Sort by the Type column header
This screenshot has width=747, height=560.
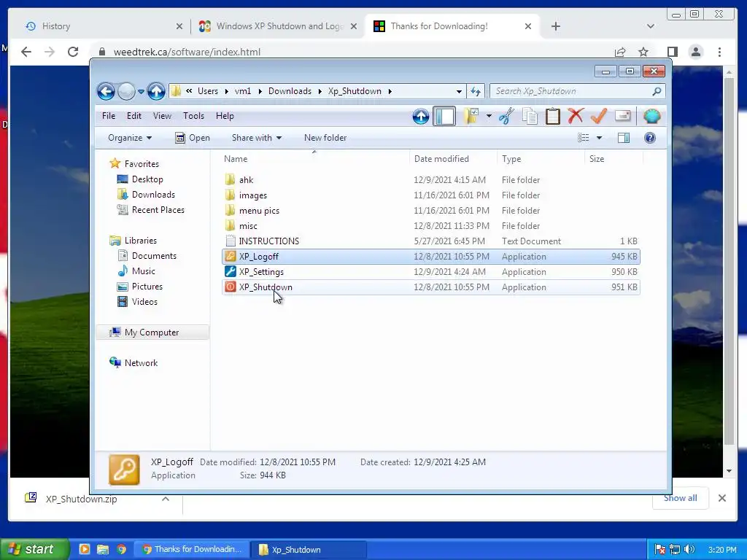tap(541, 158)
